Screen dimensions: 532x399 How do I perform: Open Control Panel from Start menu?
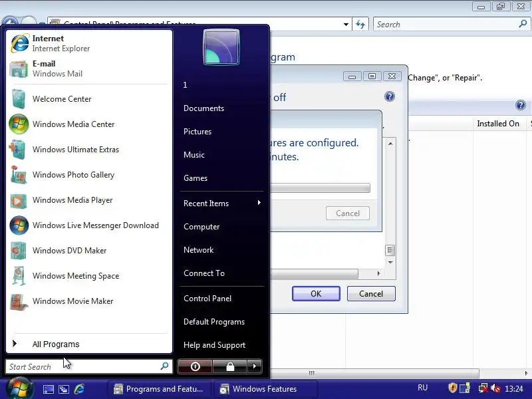(x=207, y=299)
